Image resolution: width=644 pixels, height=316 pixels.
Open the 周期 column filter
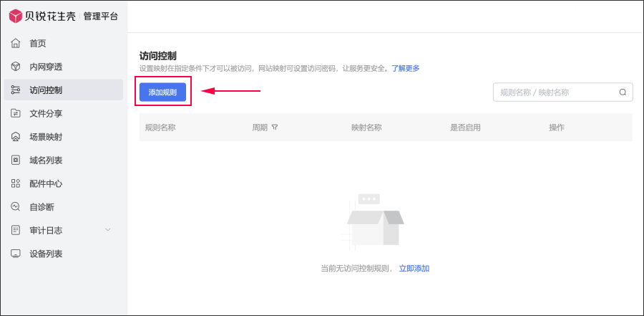tap(275, 128)
